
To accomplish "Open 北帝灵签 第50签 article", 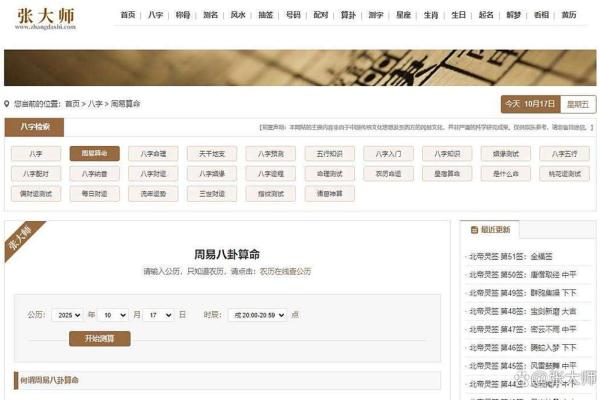I will pos(523,275).
